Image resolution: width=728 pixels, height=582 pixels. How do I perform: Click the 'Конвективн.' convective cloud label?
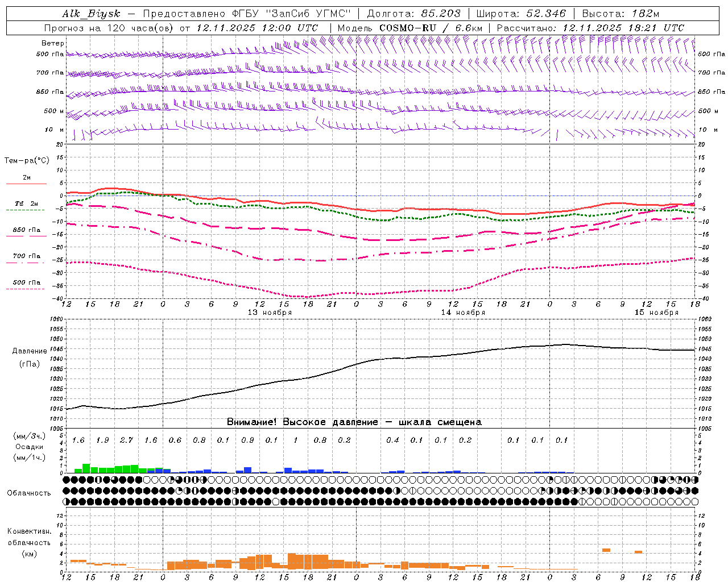(x=29, y=531)
